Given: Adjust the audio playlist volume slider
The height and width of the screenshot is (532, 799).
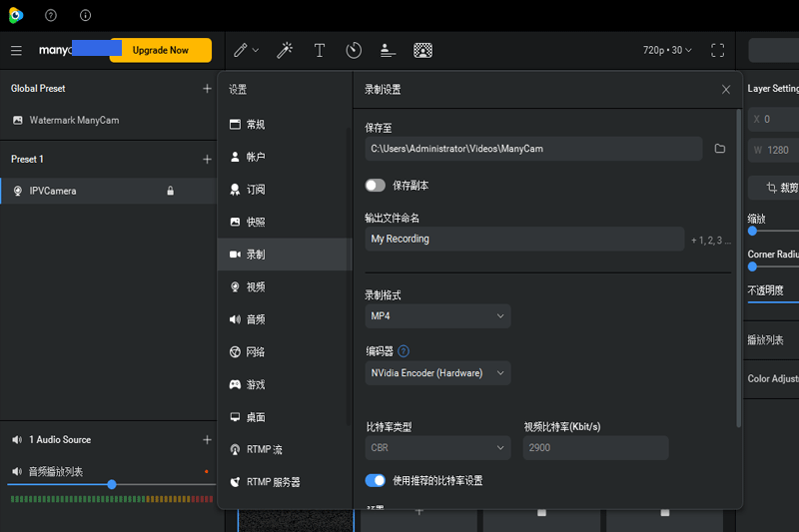Looking at the screenshot, I should [x=112, y=485].
